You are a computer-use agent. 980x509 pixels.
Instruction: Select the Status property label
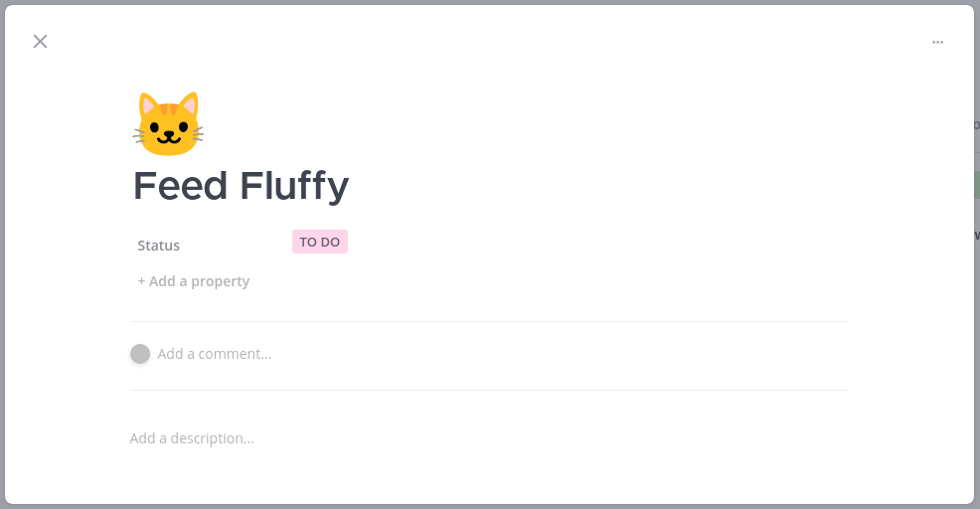pos(159,246)
